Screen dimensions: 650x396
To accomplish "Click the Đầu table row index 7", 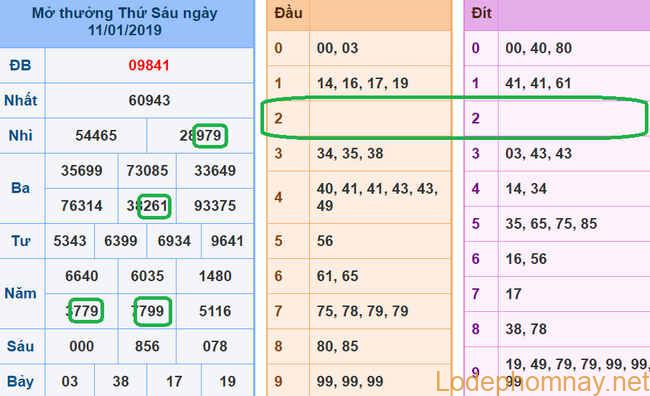I will click(279, 311).
